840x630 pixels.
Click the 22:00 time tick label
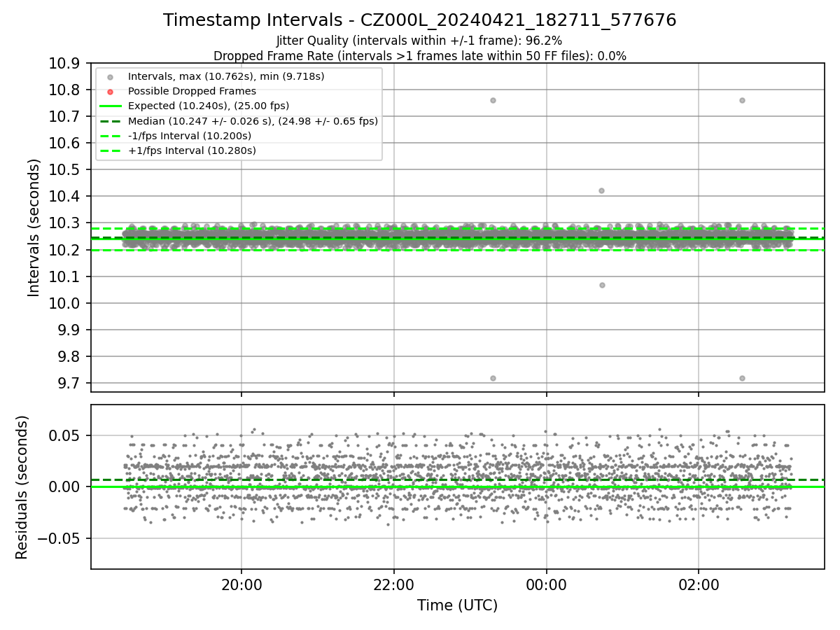point(394,585)
